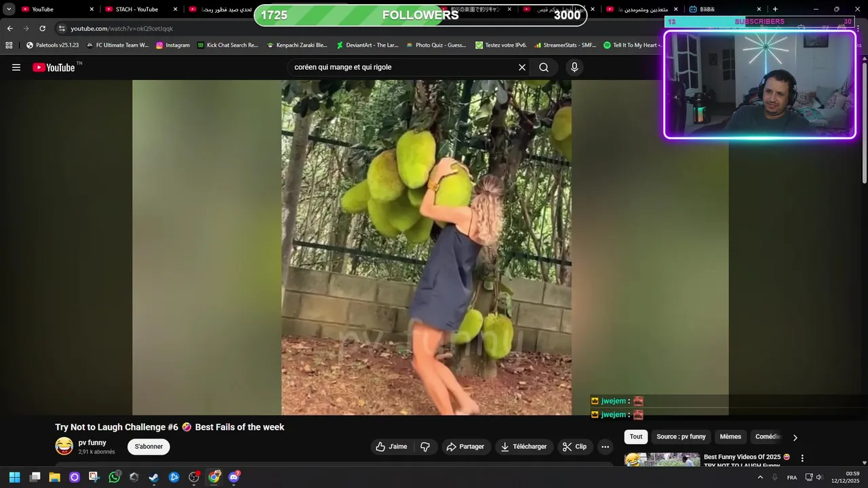Select the Tout filter chip
The width and height of the screenshot is (868, 488).
point(636,437)
